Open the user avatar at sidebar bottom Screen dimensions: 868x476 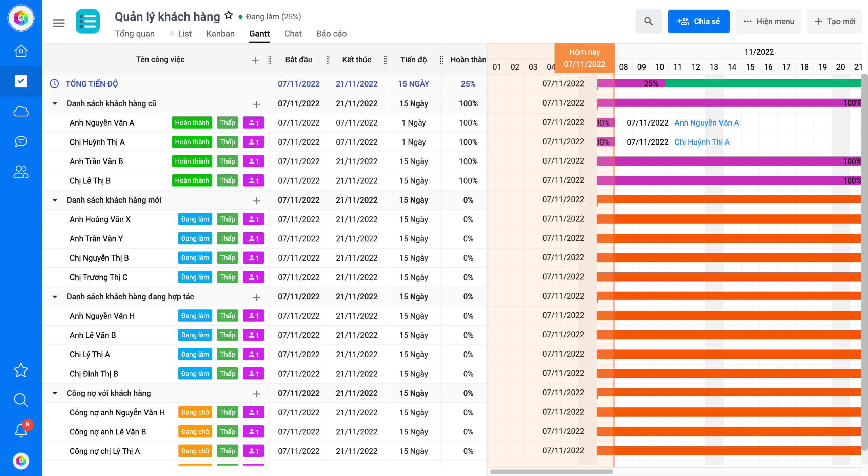click(x=21, y=461)
